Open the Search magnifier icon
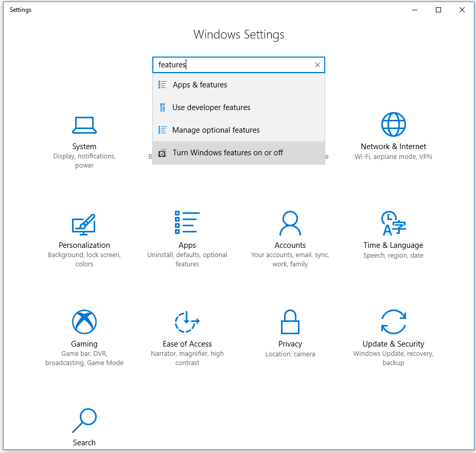This screenshot has height=453, width=476. pos(84,421)
